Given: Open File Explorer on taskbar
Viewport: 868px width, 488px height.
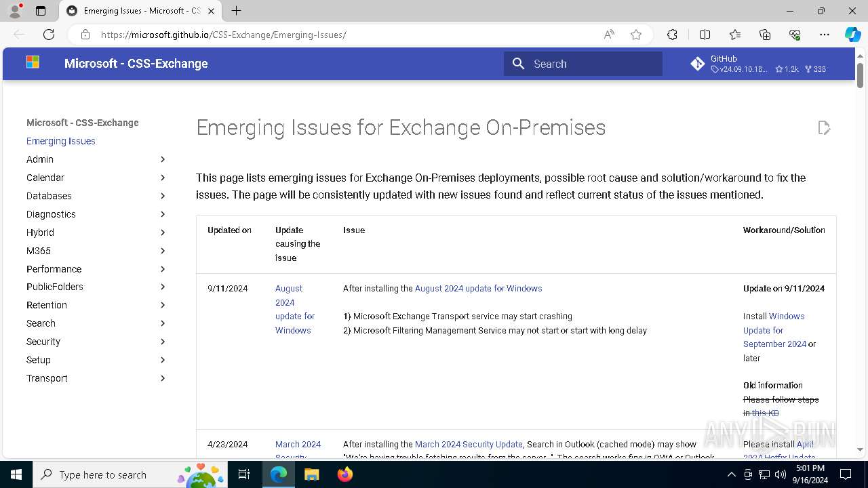Looking at the screenshot, I should [311, 474].
